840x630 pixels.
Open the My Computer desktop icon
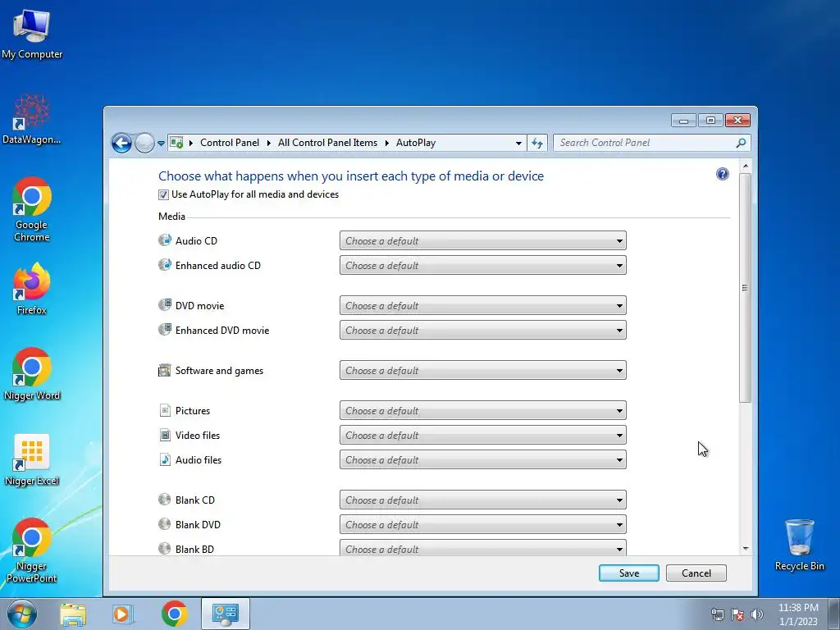pyautogui.click(x=32, y=33)
